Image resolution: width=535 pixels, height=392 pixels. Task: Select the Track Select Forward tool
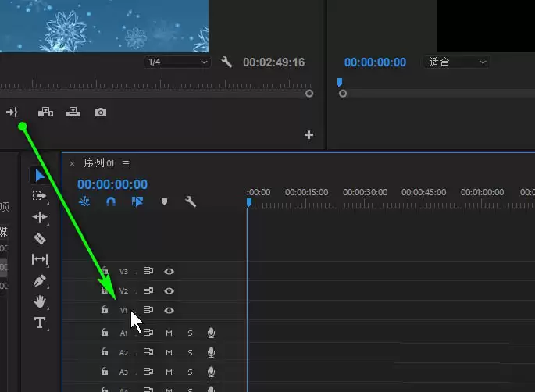pyautogui.click(x=39, y=196)
